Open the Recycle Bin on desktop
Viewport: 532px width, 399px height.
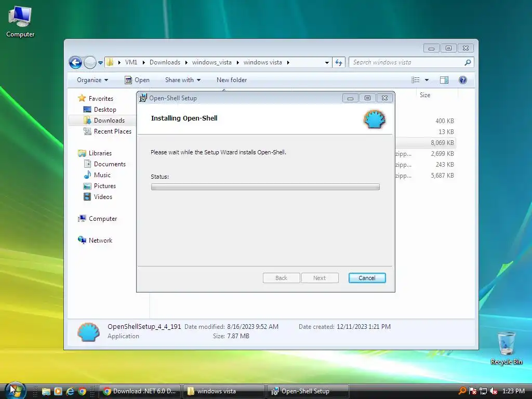pyautogui.click(x=506, y=348)
